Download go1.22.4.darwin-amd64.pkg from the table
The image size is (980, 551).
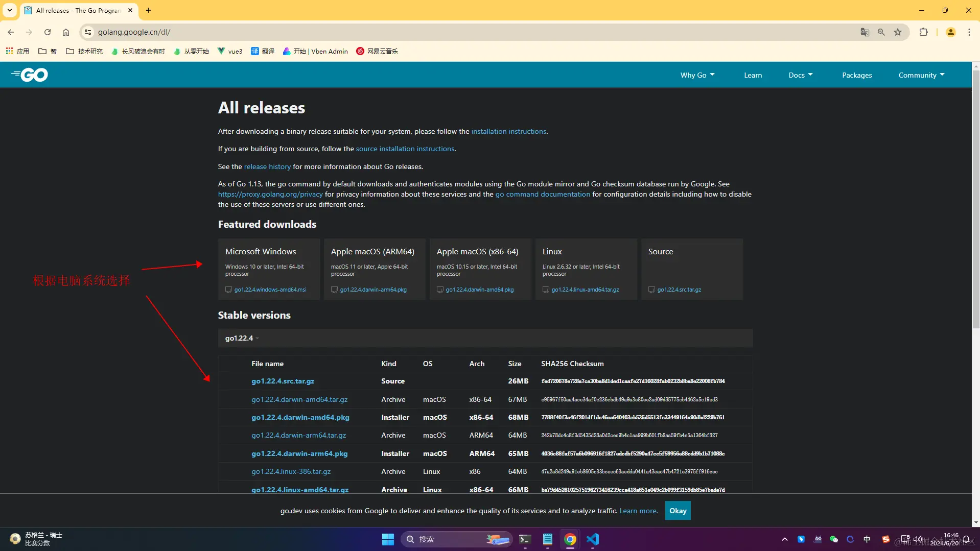(300, 417)
